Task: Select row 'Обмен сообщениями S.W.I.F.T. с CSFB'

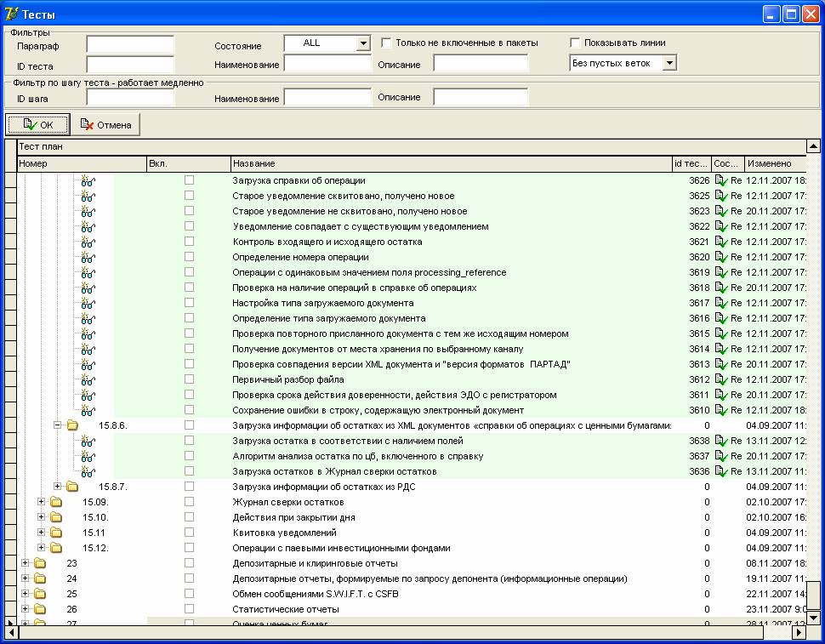Action: (412, 594)
